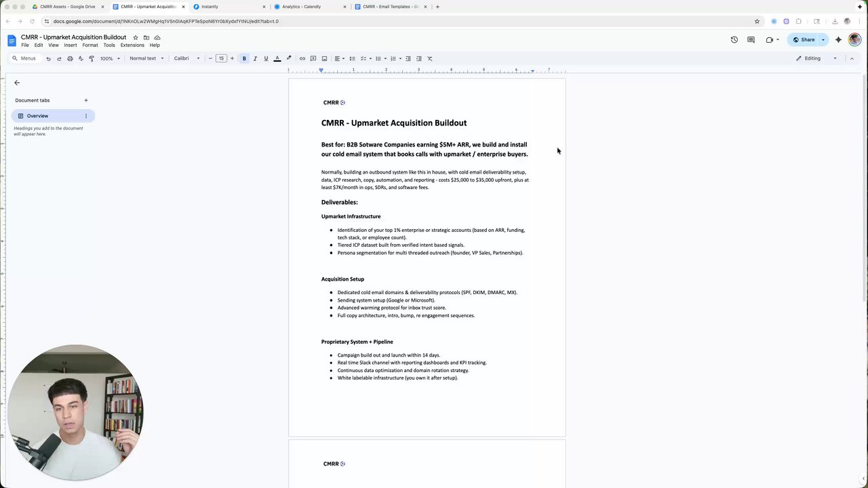The image size is (868, 488).
Task: Increase indent of selected text
Action: 419,58
